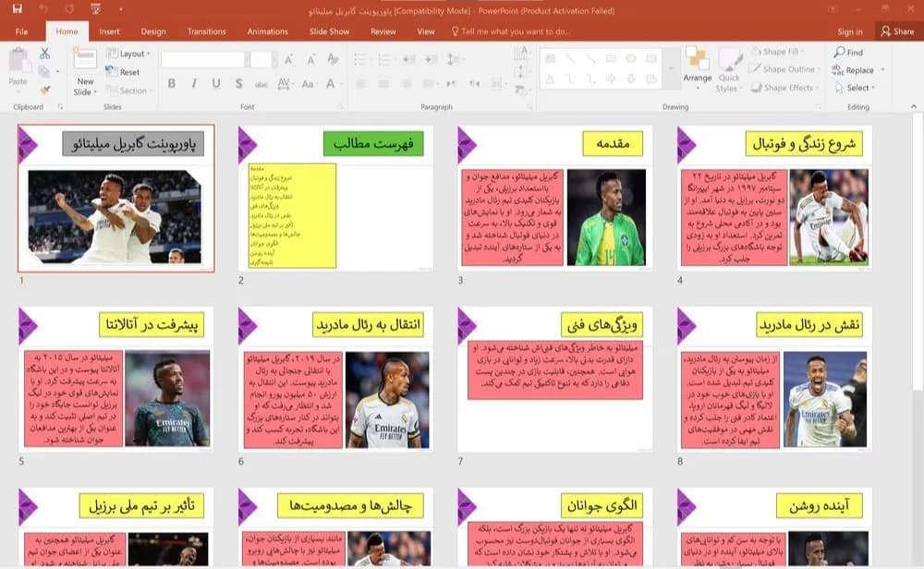Open the Shape Effects dropdown

point(784,88)
